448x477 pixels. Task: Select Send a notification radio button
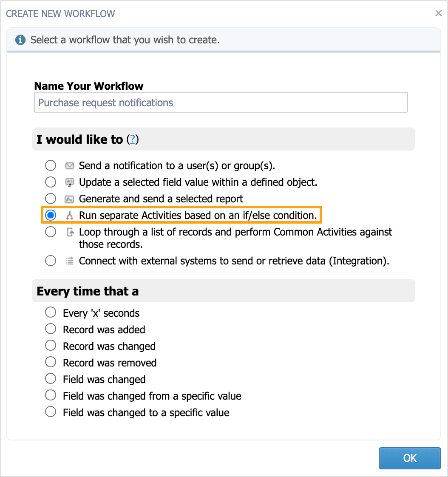(x=51, y=165)
